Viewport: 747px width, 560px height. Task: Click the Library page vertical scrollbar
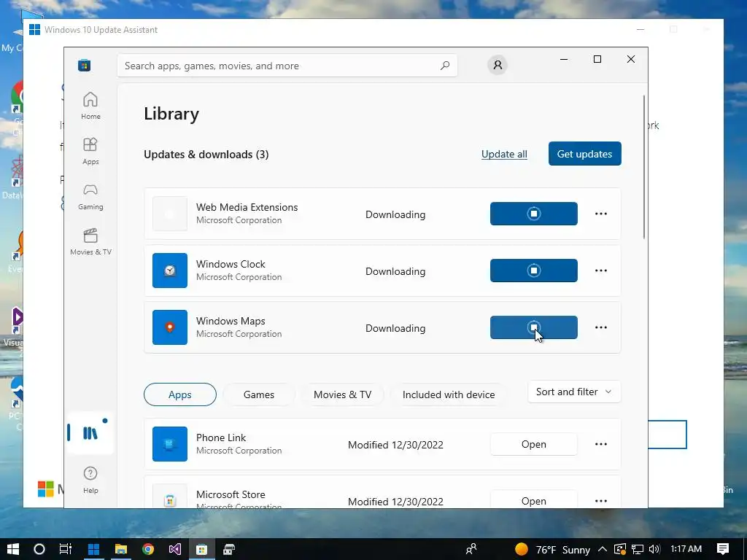click(643, 167)
